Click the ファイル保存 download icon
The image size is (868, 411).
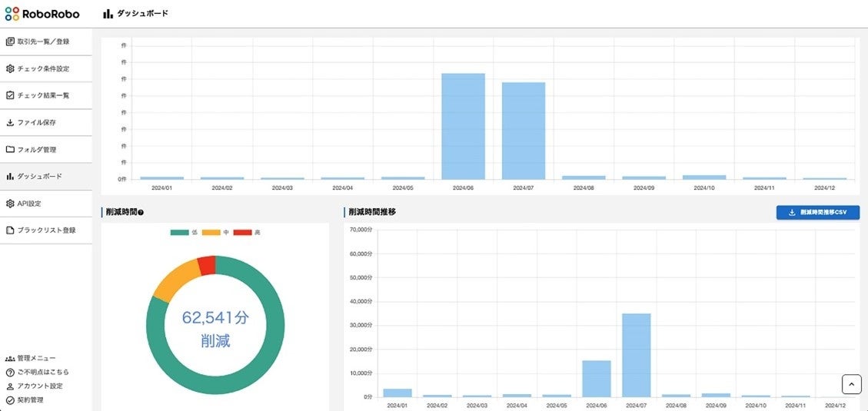pos(10,122)
